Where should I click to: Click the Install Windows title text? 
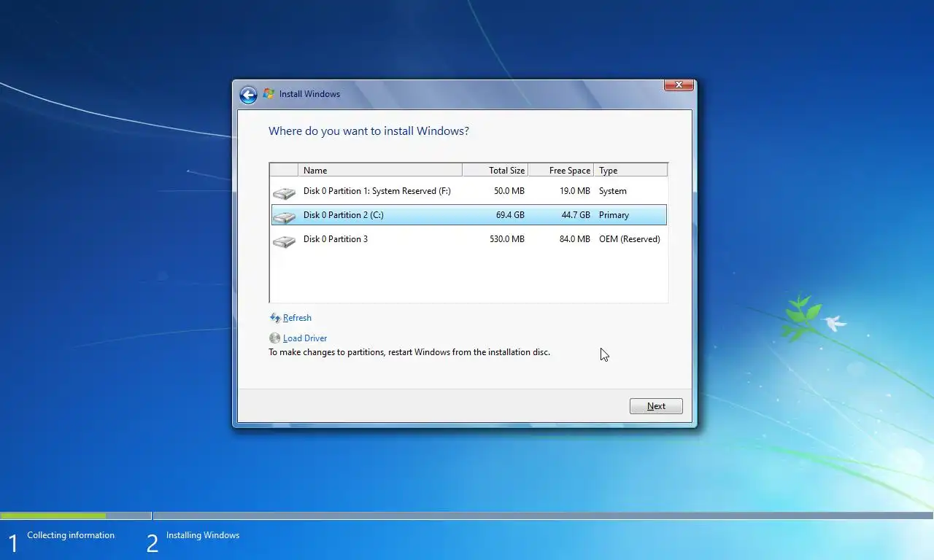(x=309, y=94)
